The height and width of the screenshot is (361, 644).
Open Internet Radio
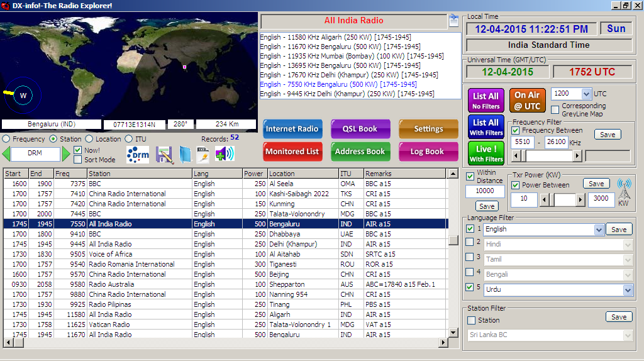(x=292, y=129)
